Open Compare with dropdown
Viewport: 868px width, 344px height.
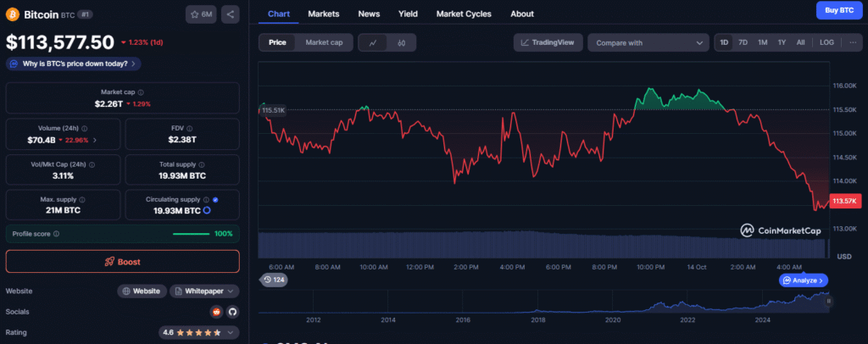click(648, 42)
